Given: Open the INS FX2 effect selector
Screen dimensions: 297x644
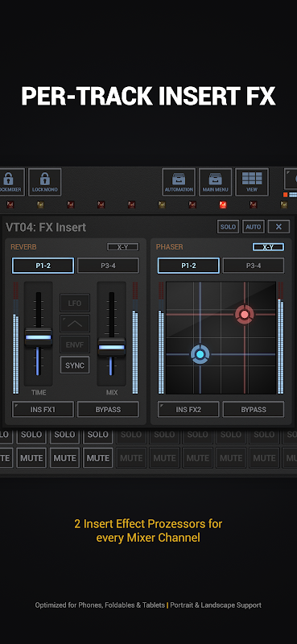Looking at the screenshot, I should [x=188, y=410].
